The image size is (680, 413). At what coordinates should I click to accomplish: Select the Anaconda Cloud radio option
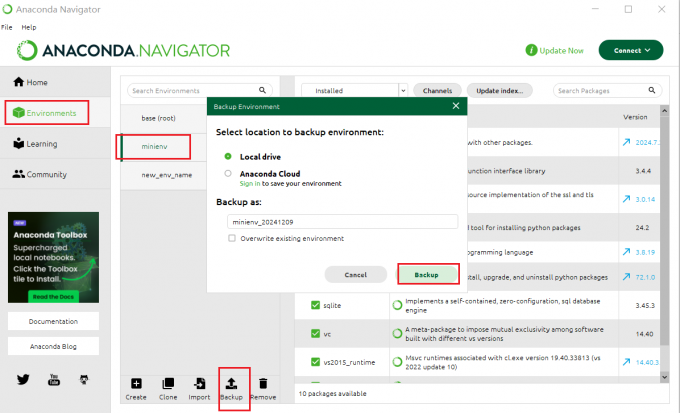point(228,173)
